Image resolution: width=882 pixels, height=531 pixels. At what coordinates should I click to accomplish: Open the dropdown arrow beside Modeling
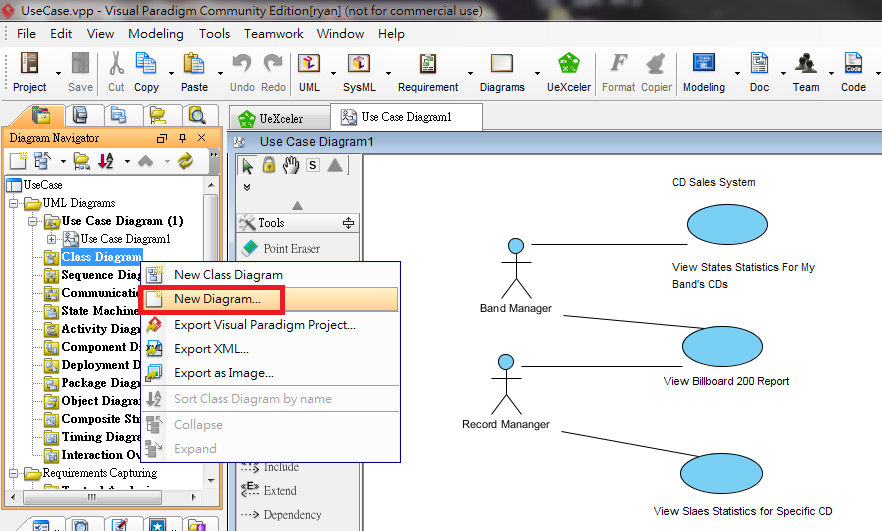click(x=737, y=73)
